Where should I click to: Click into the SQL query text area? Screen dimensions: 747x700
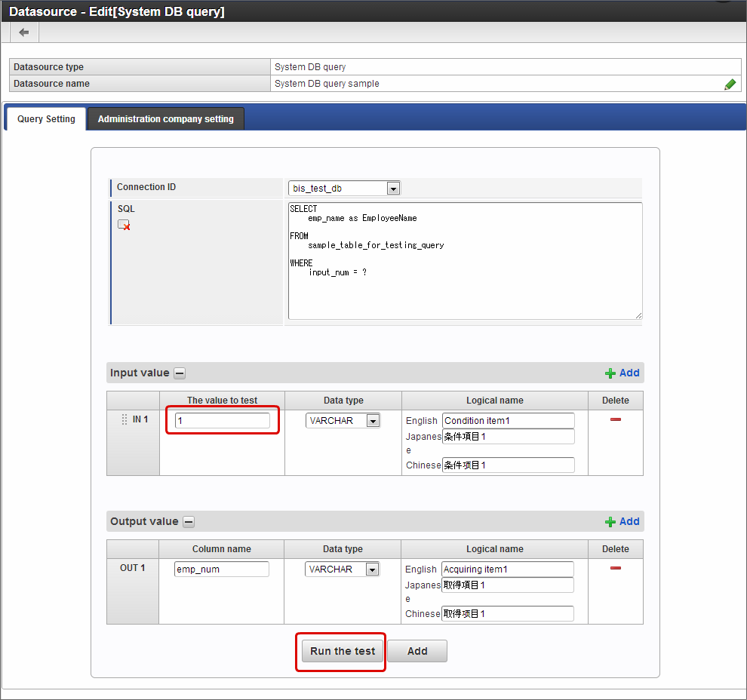pyautogui.click(x=465, y=261)
